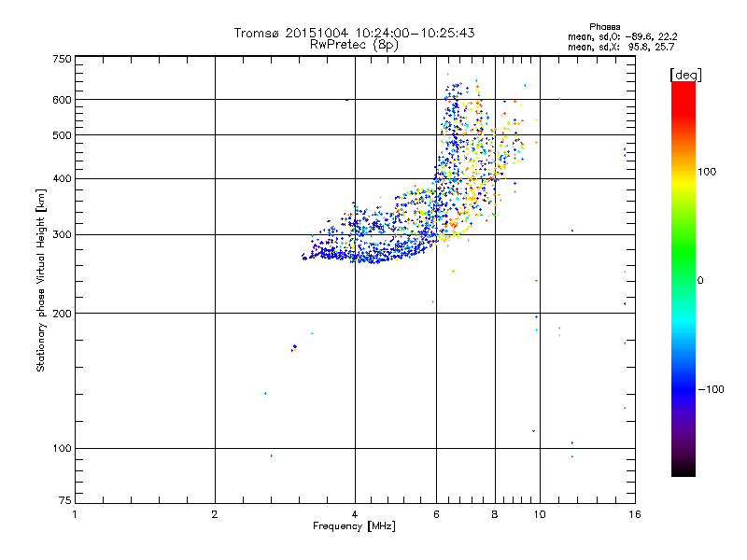The image size is (747, 560).
Task: Click the x-axis tick label "2"
Action: pos(215,514)
